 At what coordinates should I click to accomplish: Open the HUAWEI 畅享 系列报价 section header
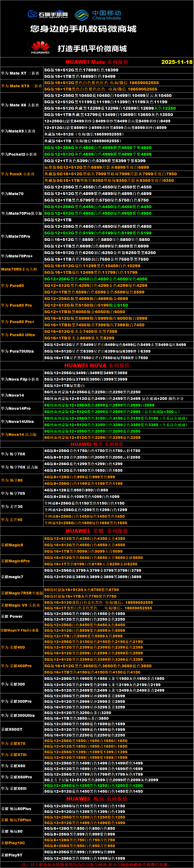(x=97, y=444)
